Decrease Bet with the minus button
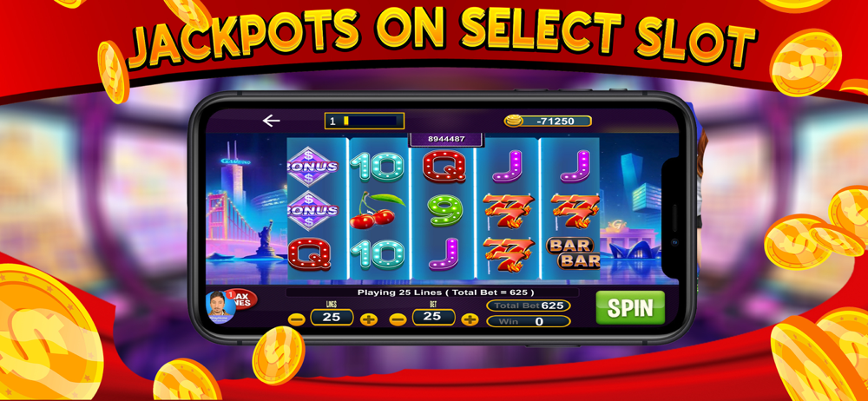868x401 pixels. pyautogui.click(x=398, y=319)
